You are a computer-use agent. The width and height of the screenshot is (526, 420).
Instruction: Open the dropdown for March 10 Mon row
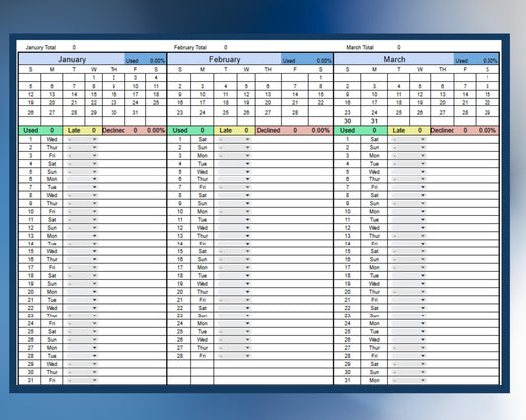pos(409,212)
